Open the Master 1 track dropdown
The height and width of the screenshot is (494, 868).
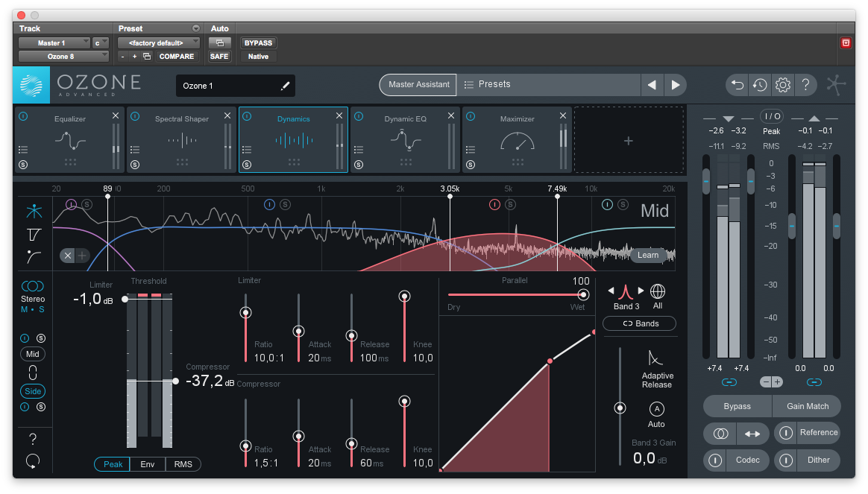54,42
